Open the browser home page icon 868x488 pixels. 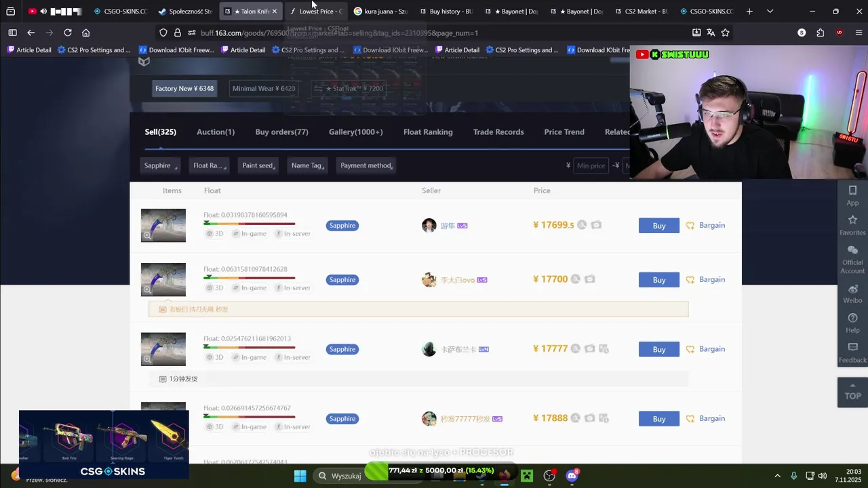(86, 33)
